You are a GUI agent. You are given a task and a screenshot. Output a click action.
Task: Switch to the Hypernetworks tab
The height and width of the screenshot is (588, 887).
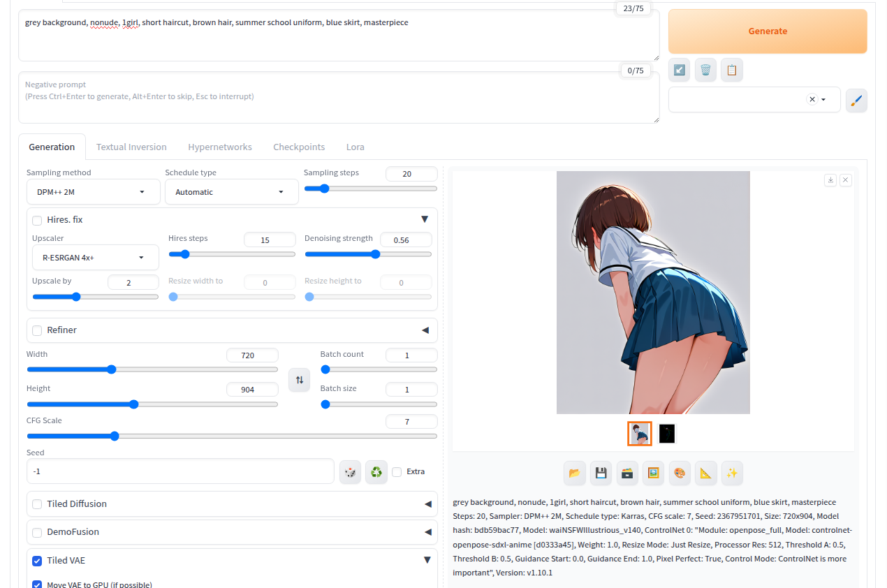click(x=220, y=147)
